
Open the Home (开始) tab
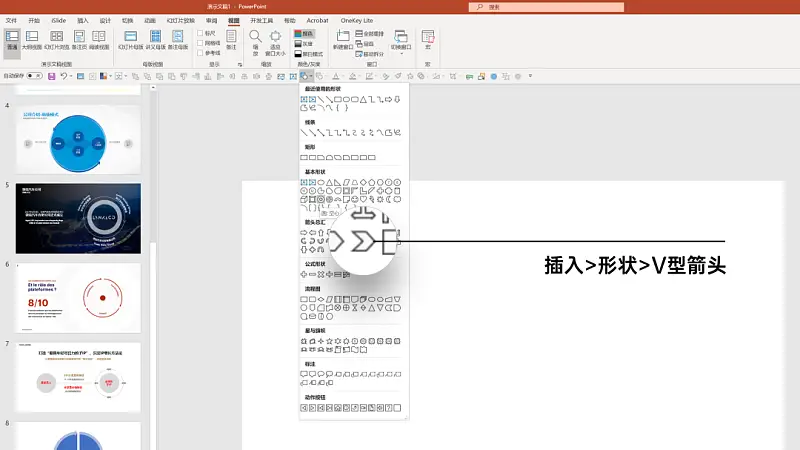click(x=34, y=20)
